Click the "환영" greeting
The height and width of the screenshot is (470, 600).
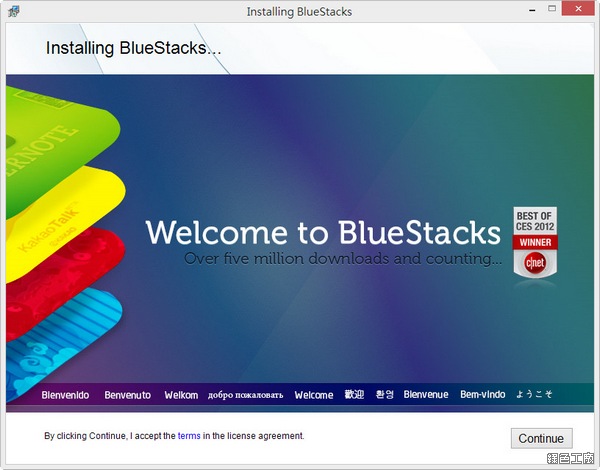tap(385, 394)
